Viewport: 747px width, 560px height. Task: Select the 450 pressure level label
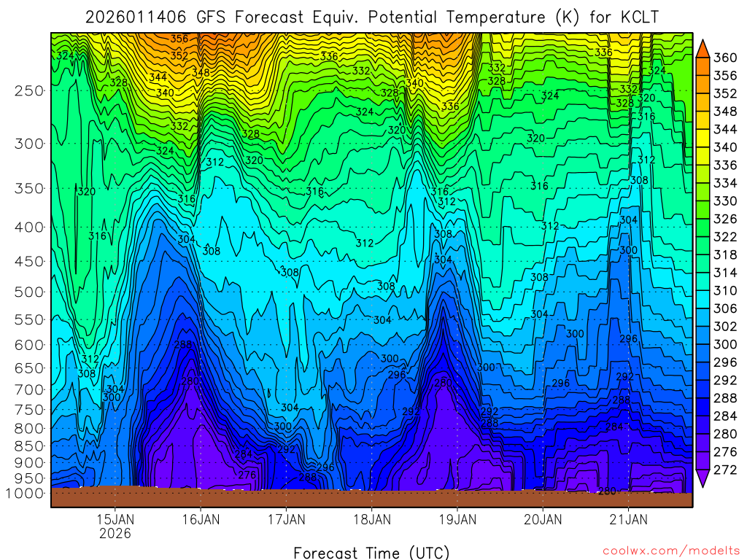[x=29, y=262]
